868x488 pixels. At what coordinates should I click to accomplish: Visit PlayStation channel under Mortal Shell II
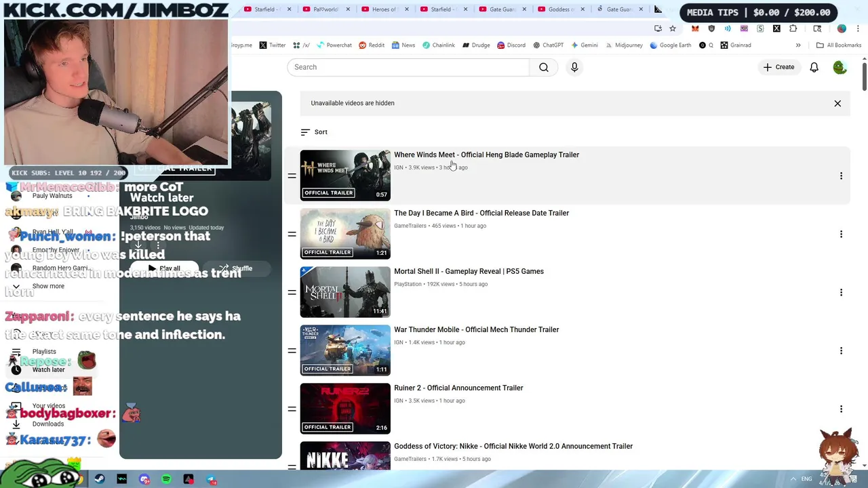[408, 284]
